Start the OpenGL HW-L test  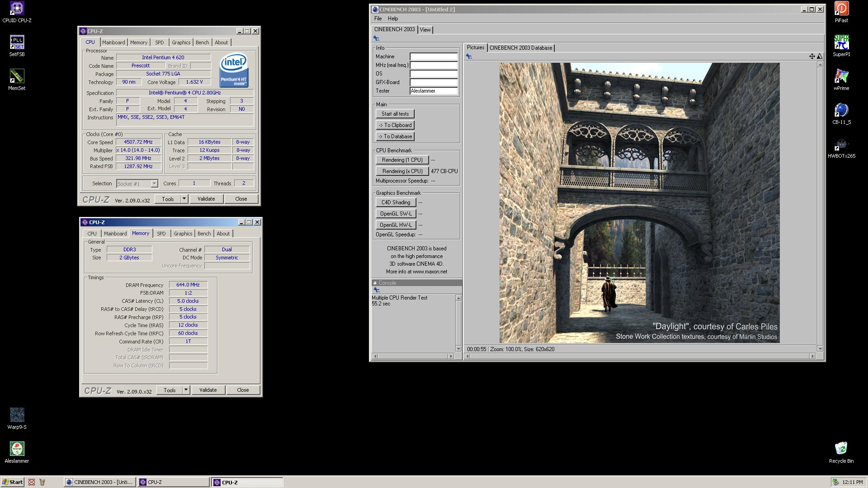point(396,225)
